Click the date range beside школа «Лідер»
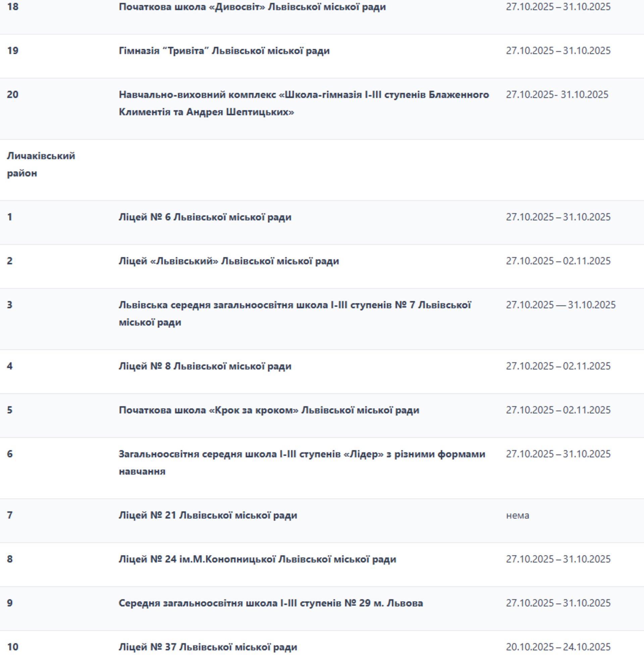This screenshot has width=644, height=659. coord(558,454)
